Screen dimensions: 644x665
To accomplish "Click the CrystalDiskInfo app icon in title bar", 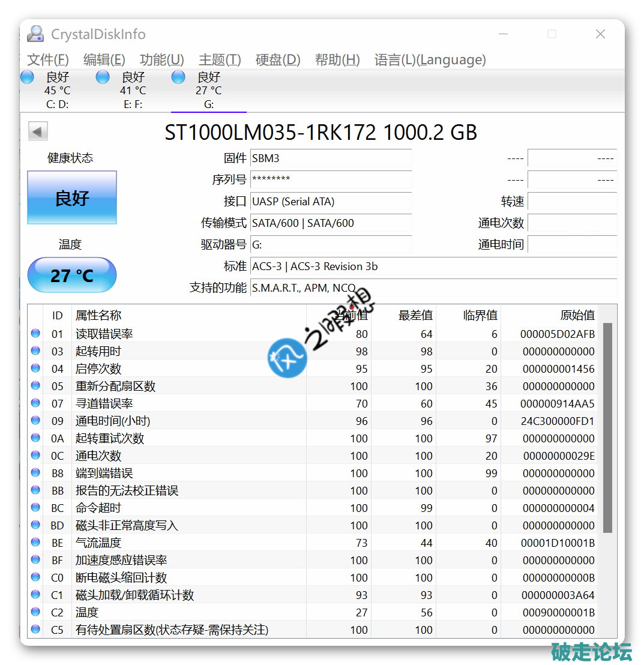I will [x=36, y=34].
